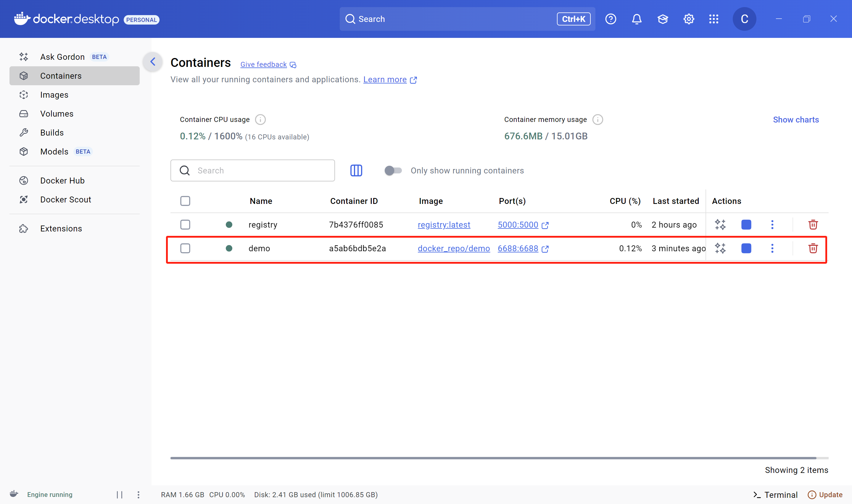Open port link 6688:6688
The height and width of the screenshot is (504, 852).
[x=518, y=248]
